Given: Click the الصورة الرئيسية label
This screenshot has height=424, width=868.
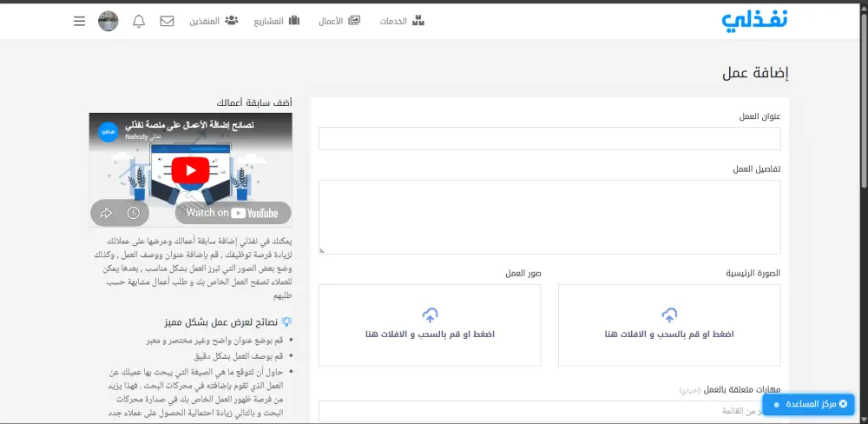Looking at the screenshot, I should click(x=753, y=274).
